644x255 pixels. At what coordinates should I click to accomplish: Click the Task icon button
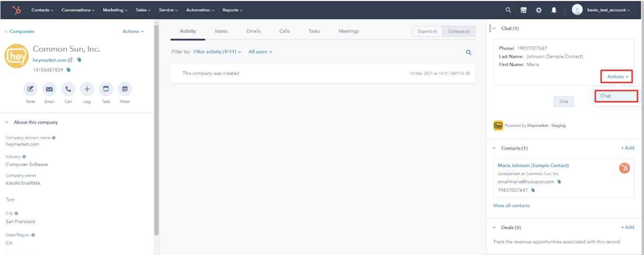click(106, 89)
